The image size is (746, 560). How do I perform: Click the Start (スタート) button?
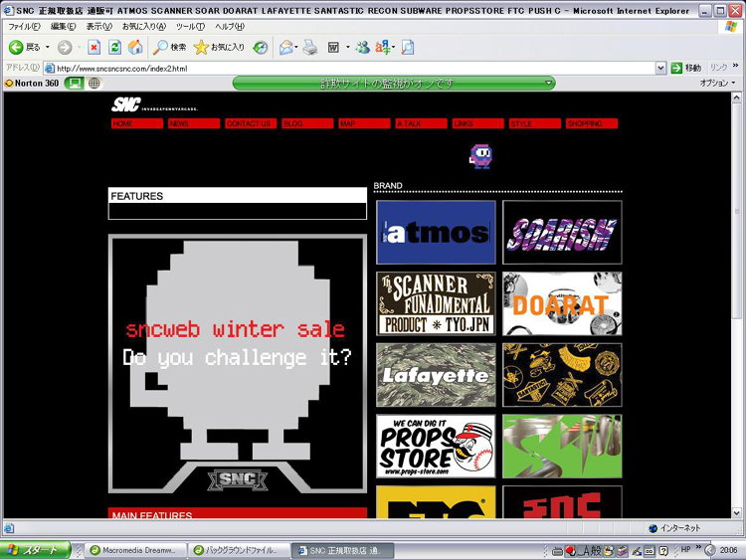pyautogui.click(x=35, y=550)
